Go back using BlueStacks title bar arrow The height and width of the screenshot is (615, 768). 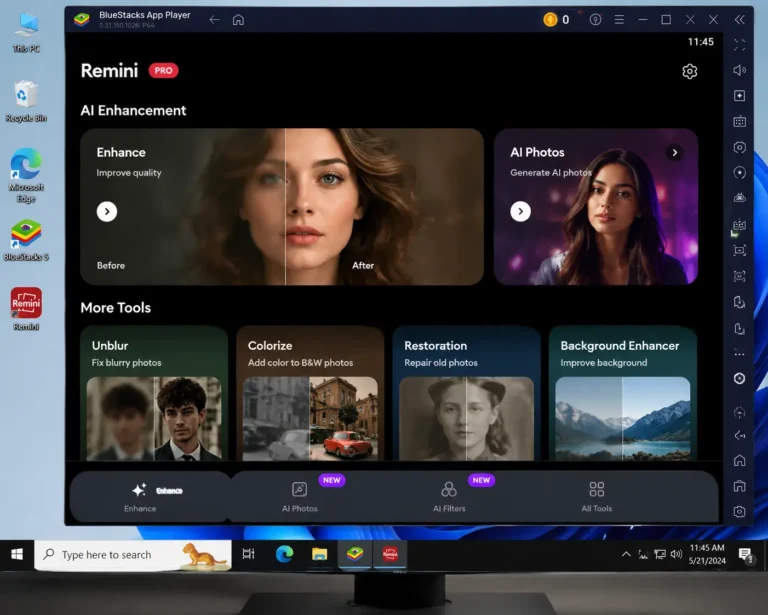coord(214,20)
